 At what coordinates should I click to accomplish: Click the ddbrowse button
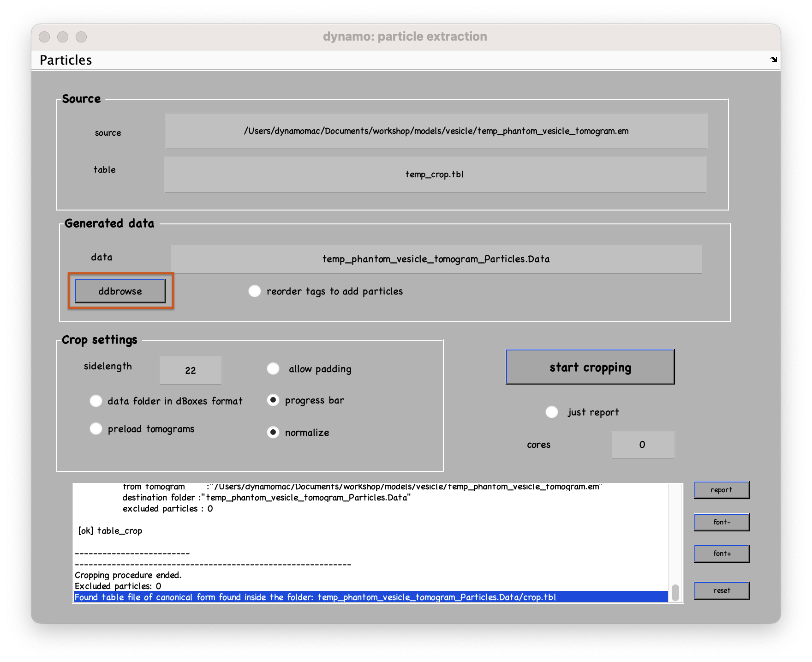coord(120,291)
